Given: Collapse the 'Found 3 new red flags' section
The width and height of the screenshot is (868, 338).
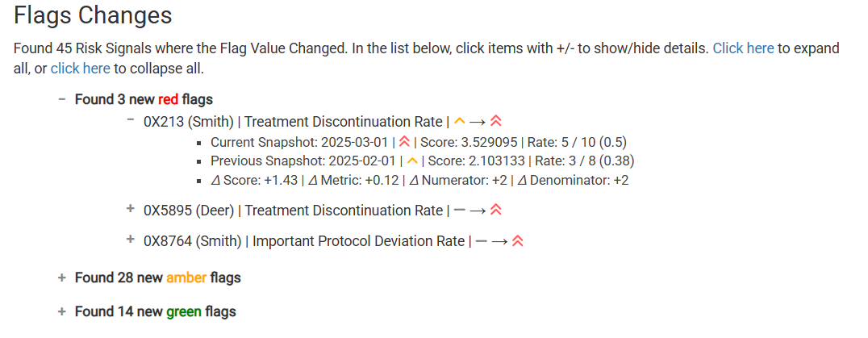Looking at the screenshot, I should tap(62, 99).
